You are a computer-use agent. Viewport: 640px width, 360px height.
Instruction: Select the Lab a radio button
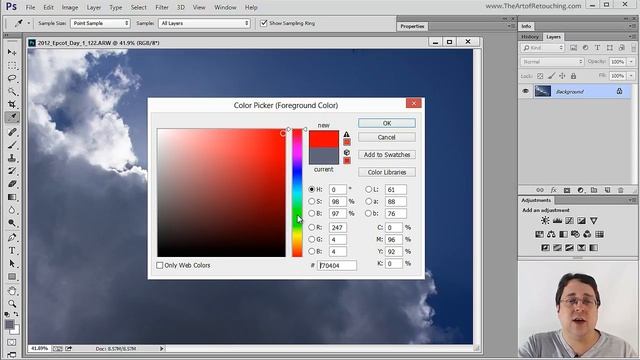click(x=369, y=201)
